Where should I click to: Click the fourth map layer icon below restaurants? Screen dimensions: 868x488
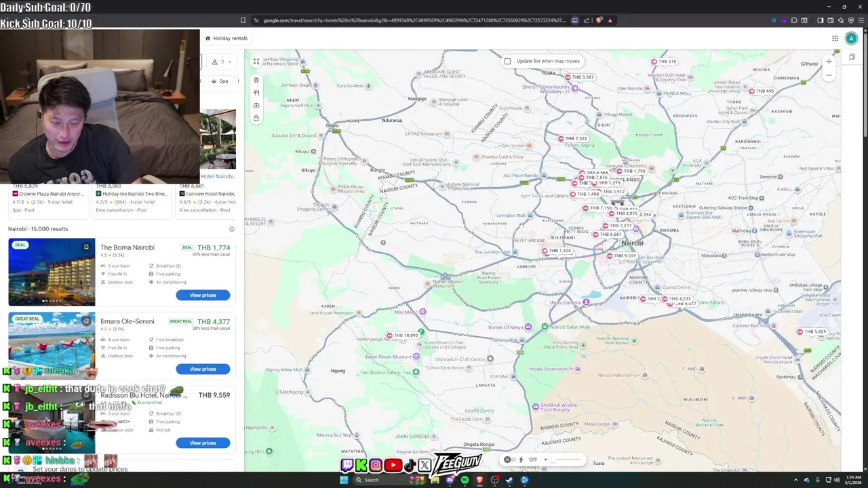256,105
